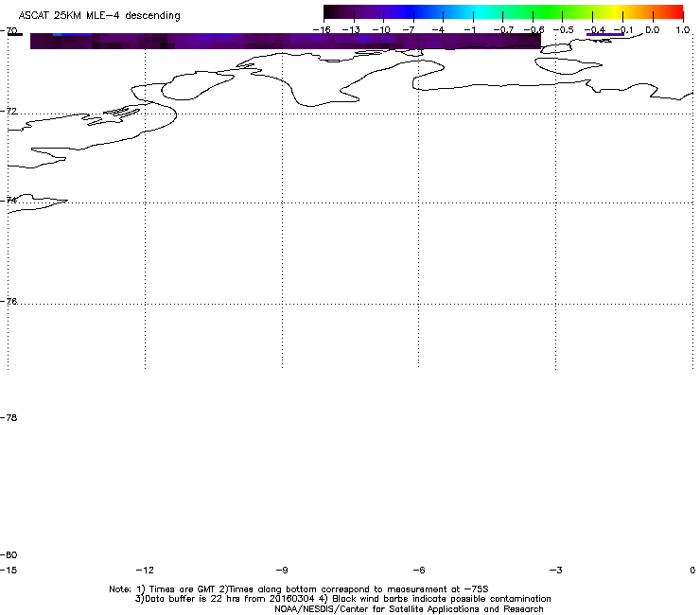Click the '-1' color scale label

(469, 30)
